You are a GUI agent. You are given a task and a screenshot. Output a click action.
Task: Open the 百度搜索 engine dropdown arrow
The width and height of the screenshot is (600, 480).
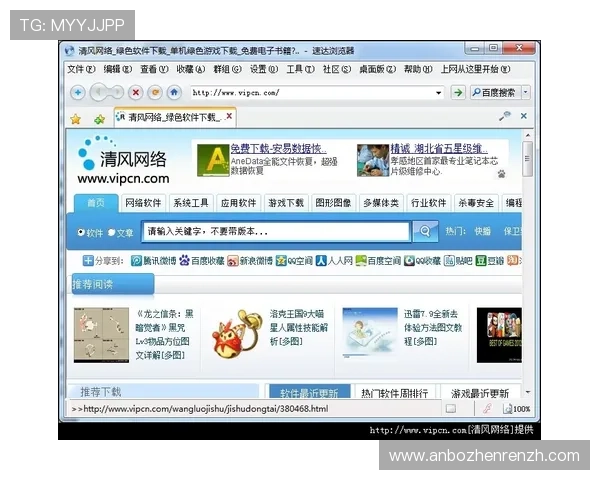point(526,92)
